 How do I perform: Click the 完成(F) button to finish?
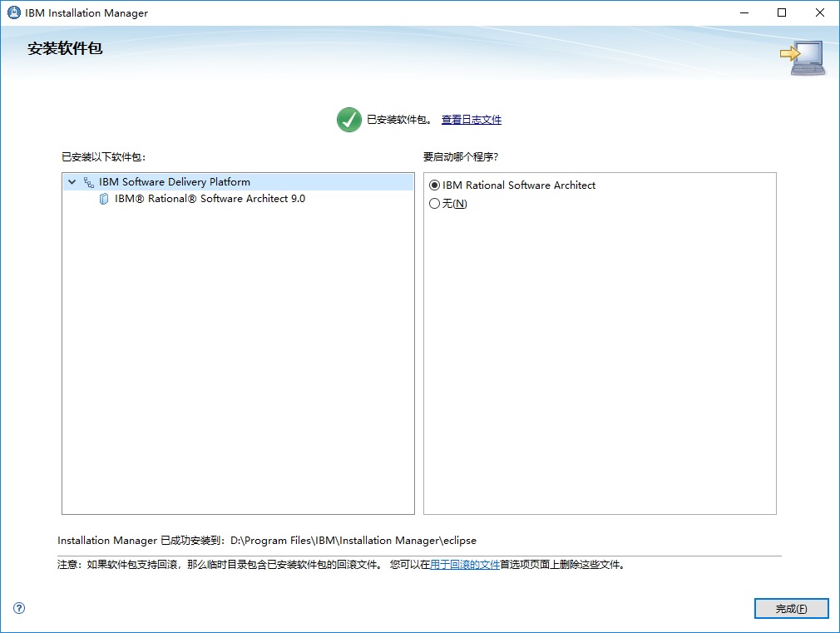pos(791,608)
